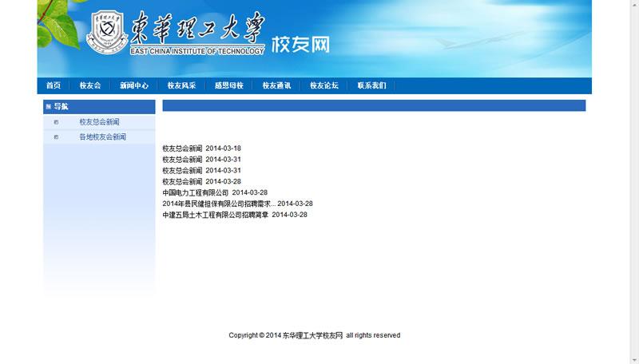Open 校友论坛 from the navigation bar

[x=324, y=85]
